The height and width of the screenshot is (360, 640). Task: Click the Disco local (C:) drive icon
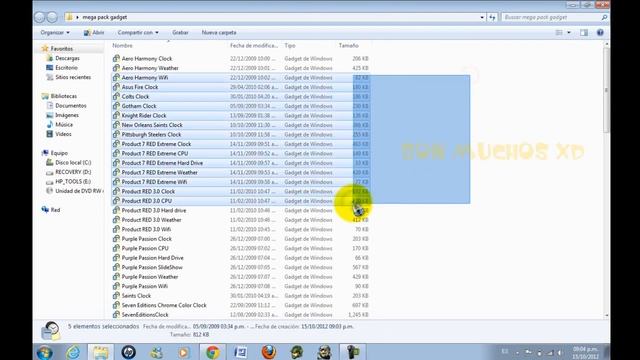[x=50, y=162]
